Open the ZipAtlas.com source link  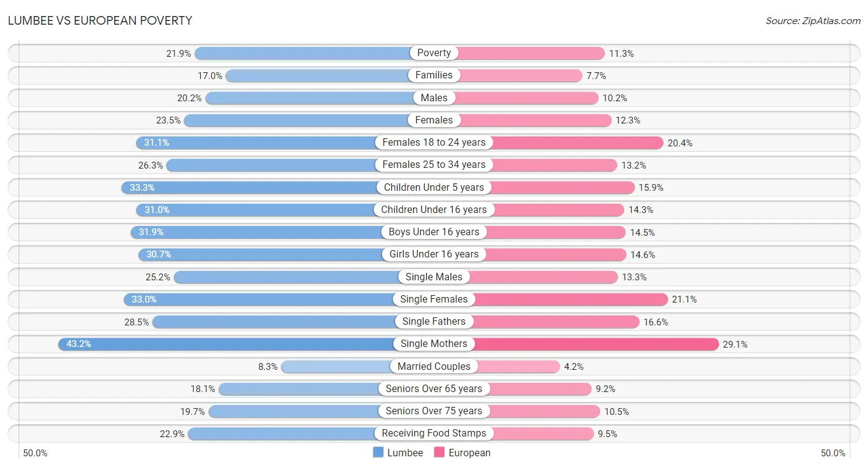tap(813, 20)
